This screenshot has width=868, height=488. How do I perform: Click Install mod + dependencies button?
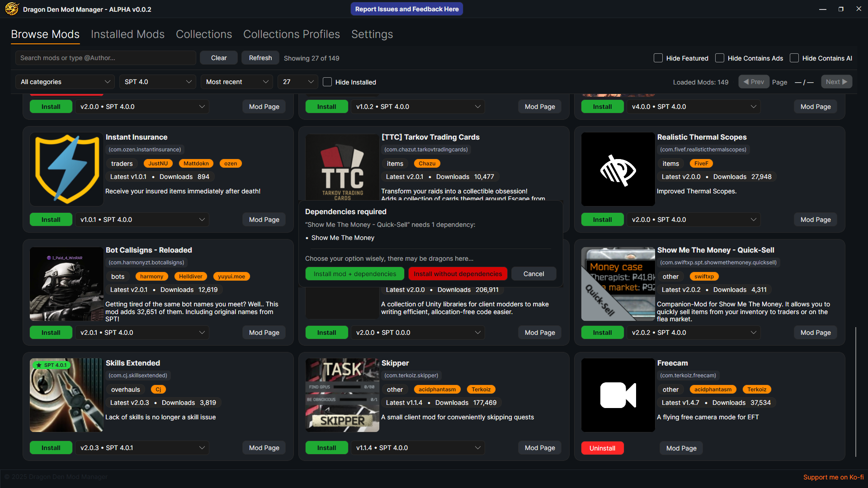(x=355, y=274)
